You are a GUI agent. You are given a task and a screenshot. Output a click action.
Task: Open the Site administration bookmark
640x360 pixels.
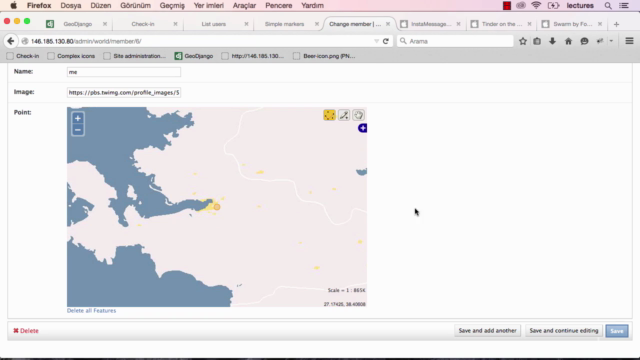[x=135, y=56]
